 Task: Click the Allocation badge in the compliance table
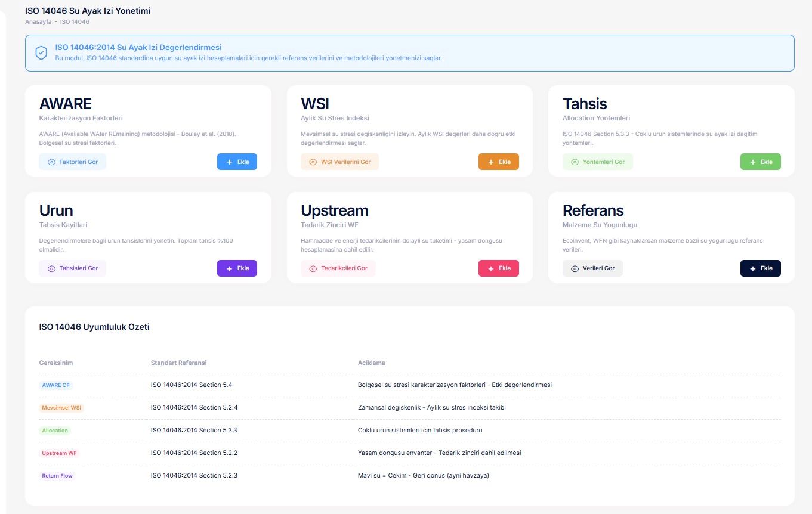tap(55, 430)
